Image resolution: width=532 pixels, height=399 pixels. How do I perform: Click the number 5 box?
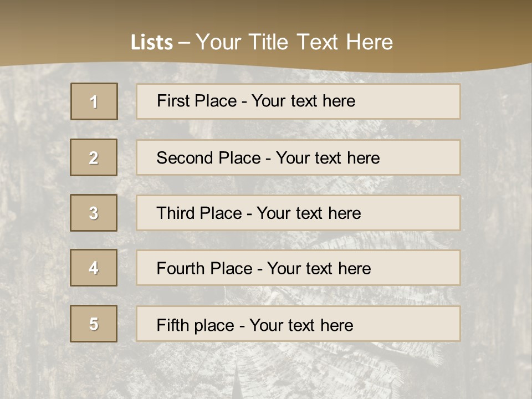(x=94, y=324)
